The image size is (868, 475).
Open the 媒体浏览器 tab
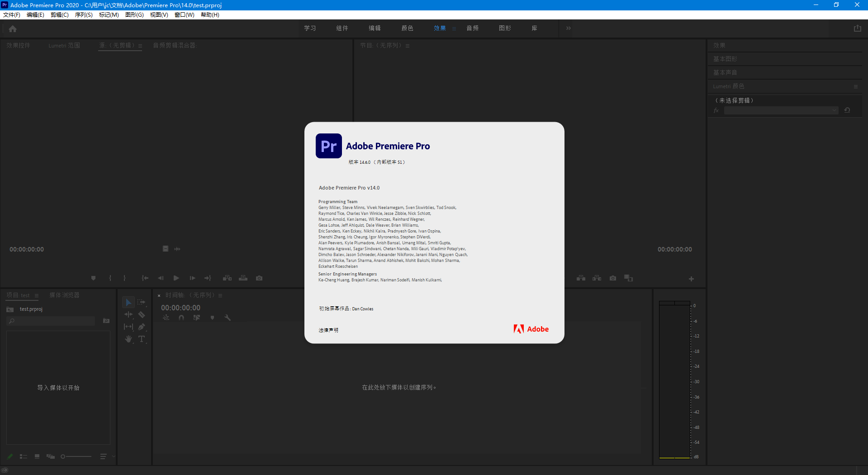(x=64, y=295)
